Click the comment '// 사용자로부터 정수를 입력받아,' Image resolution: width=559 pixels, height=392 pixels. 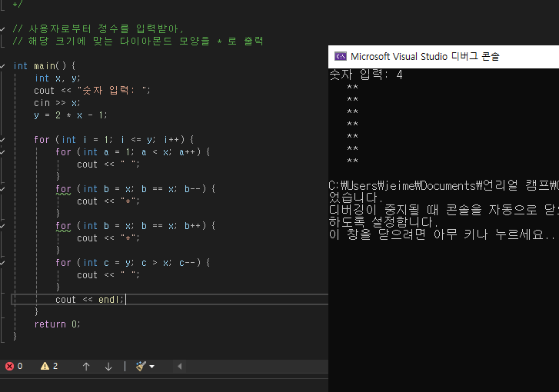98,28
